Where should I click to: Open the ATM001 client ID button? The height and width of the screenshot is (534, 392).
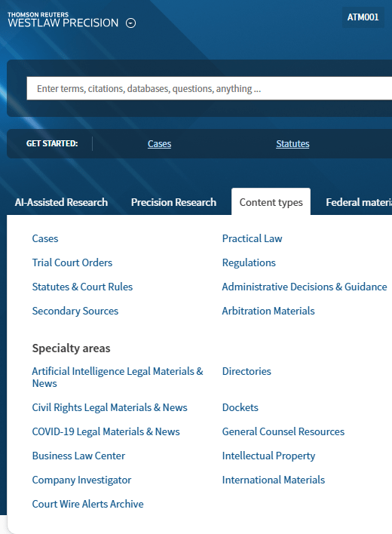(363, 17)
